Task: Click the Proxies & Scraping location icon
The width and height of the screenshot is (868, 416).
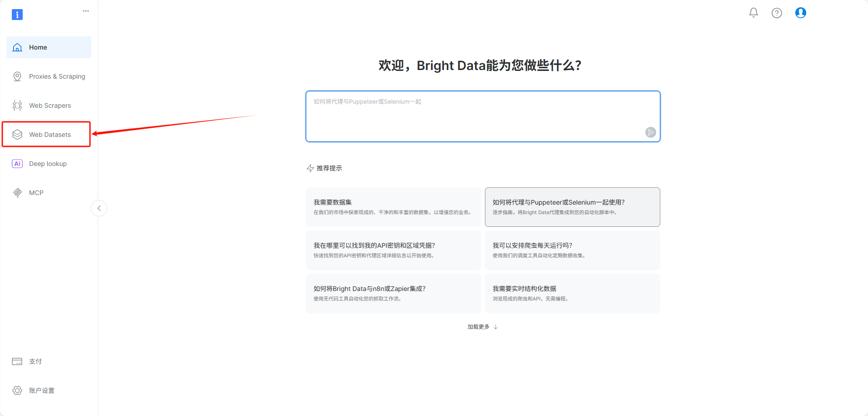Action: [x=17, y=76]
